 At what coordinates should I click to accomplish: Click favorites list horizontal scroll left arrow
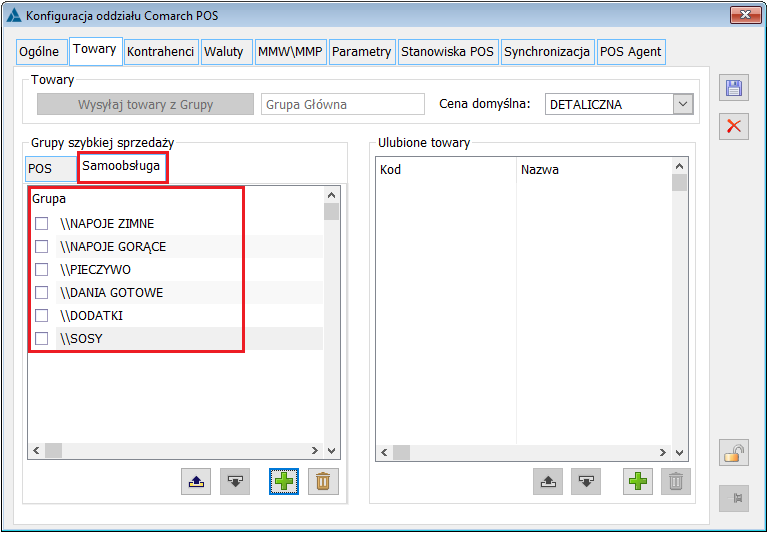coord(384,453)
